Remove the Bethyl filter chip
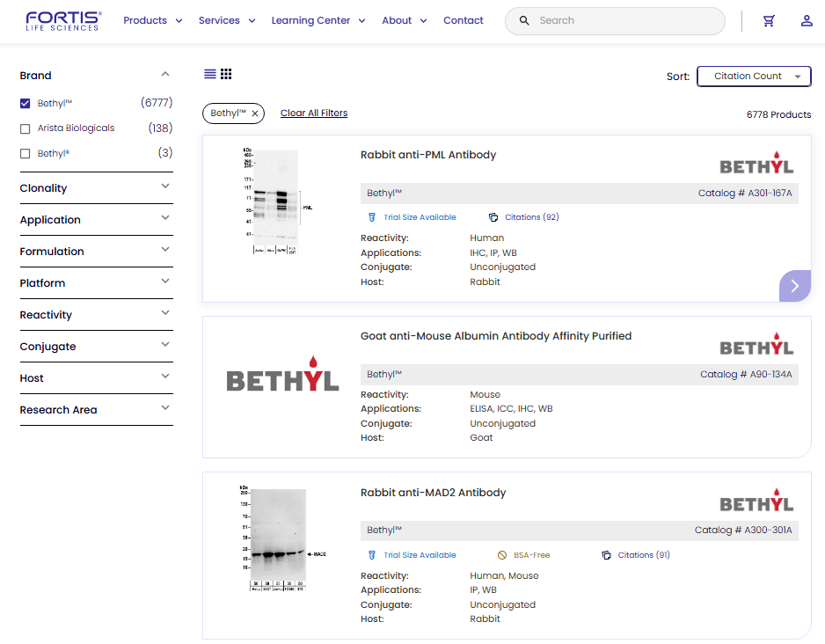The width and height of the screenshot is (825, 644). (255, 113)
